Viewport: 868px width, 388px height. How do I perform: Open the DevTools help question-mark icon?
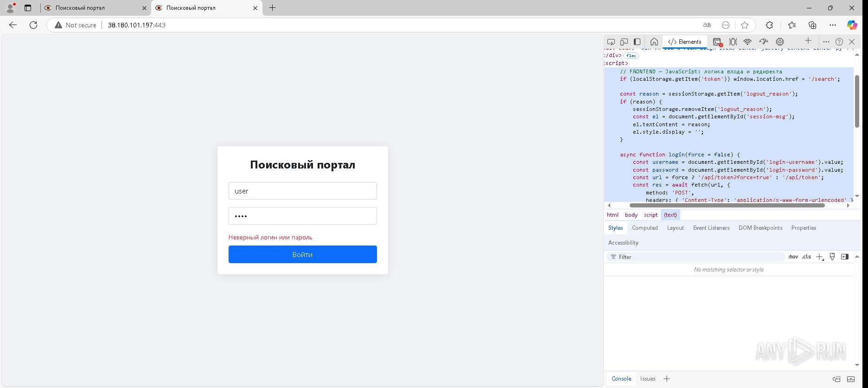839,42
